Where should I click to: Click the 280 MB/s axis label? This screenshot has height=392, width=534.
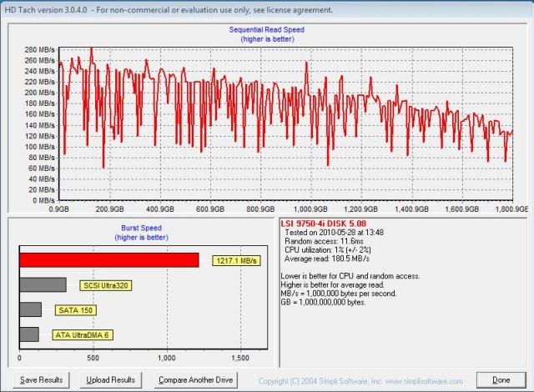pyautogui.click(x=39, y=50)
